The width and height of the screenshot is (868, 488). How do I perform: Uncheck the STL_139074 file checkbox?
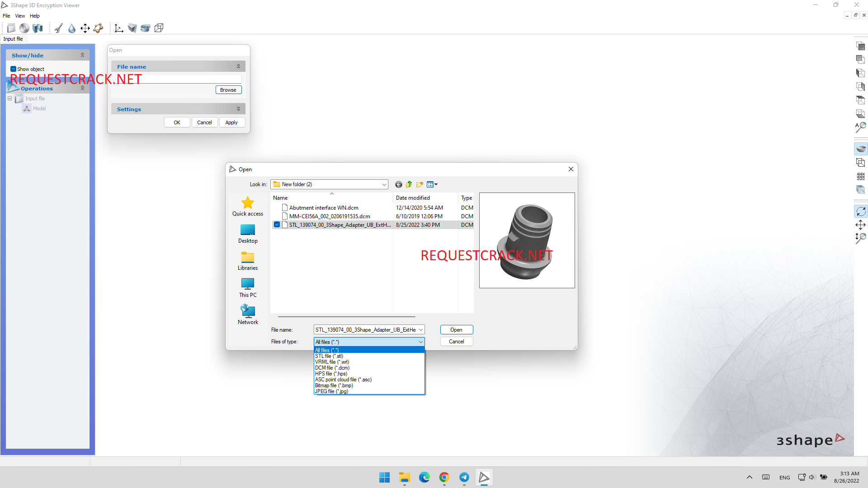coord(277,225)
